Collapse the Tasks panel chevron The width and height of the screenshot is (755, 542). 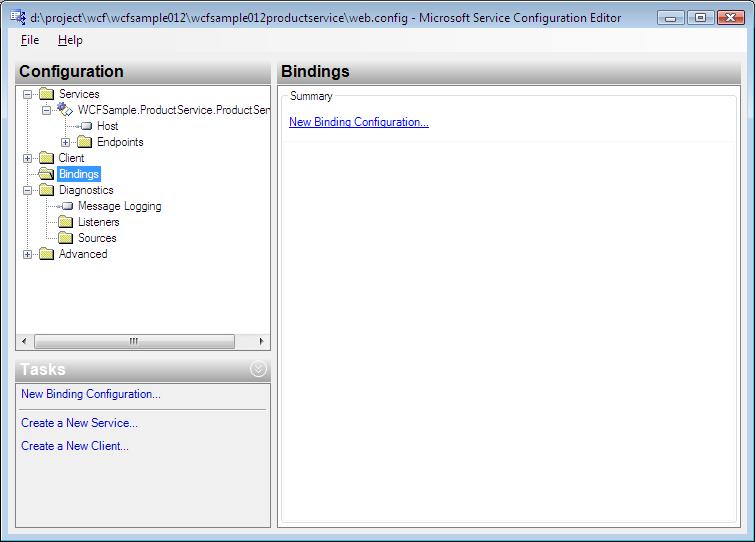(258, 369)
